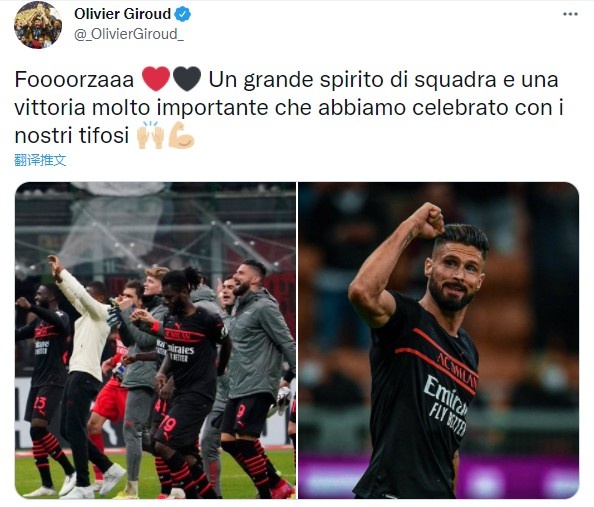Click the Olivier Giroud display name
This screenshot has width=594, height=507.
coord(122,14)
